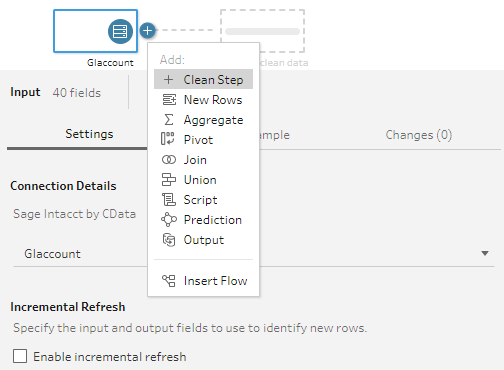504x370 pixels.
Task: Add a Join via overlapping circles icon
Action: pos(169,160)
